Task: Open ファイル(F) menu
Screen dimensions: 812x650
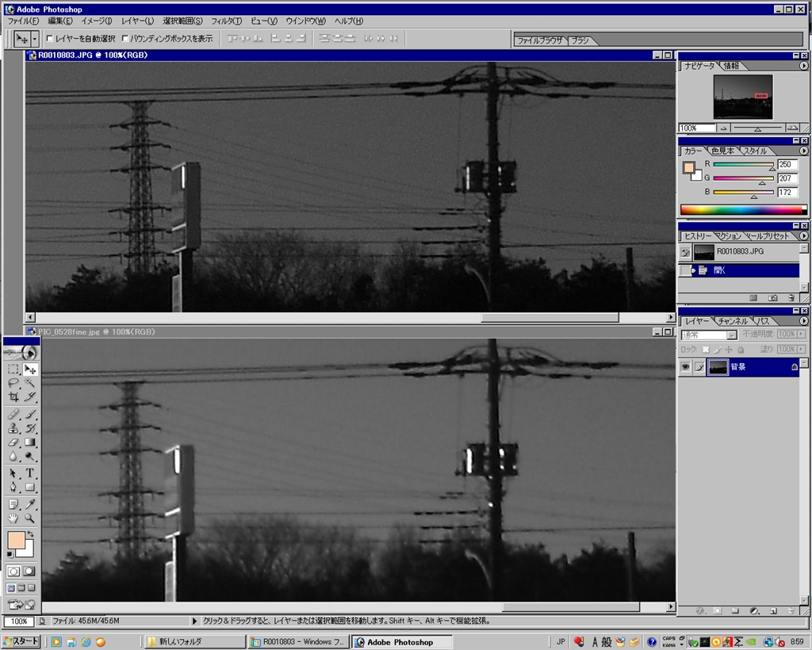Action: click(23, 21)
